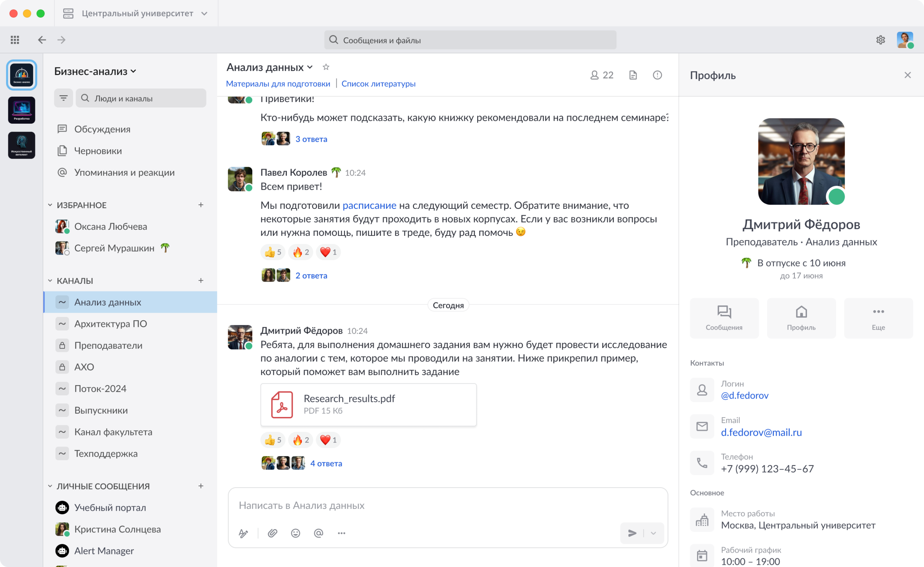Click the Сообщения и файлы search field
The height and width of the screenshot is (567, 924).
pos(470,40)
